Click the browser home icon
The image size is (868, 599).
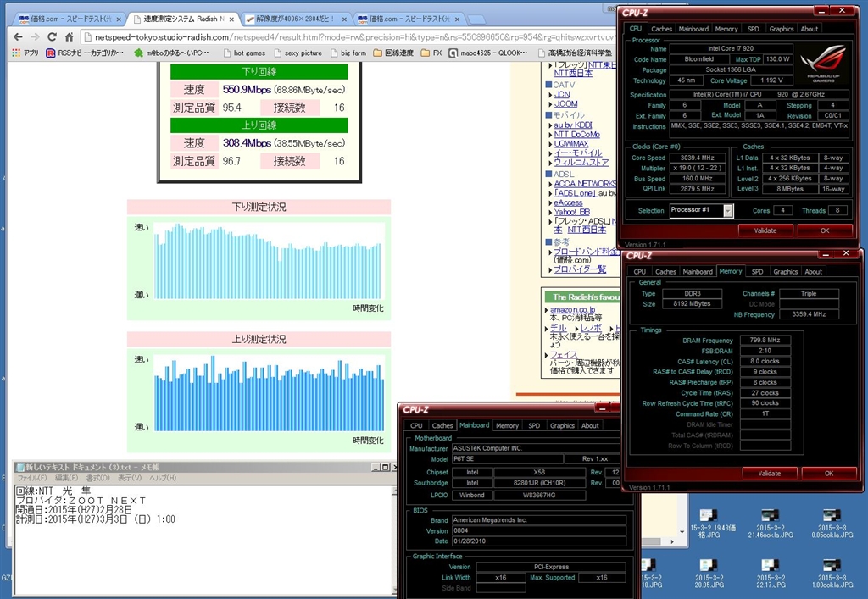tap(70, 36)
